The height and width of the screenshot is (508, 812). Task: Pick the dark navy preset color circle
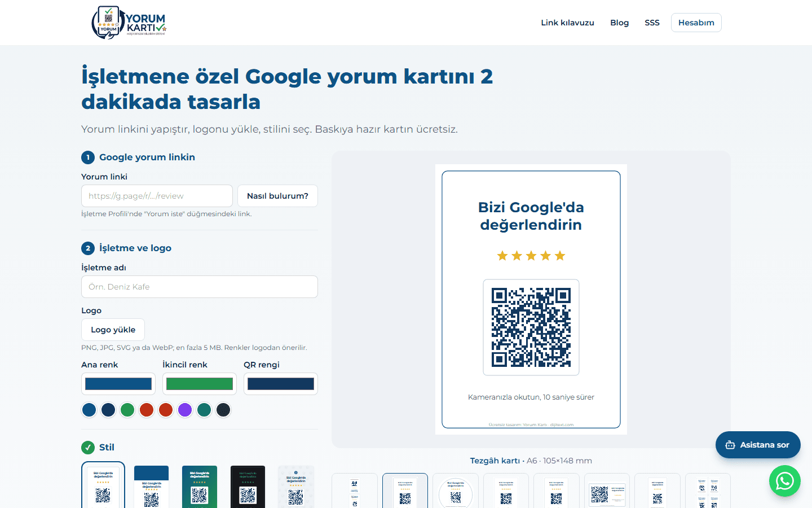pyautogui.click(x=108, y=410)
